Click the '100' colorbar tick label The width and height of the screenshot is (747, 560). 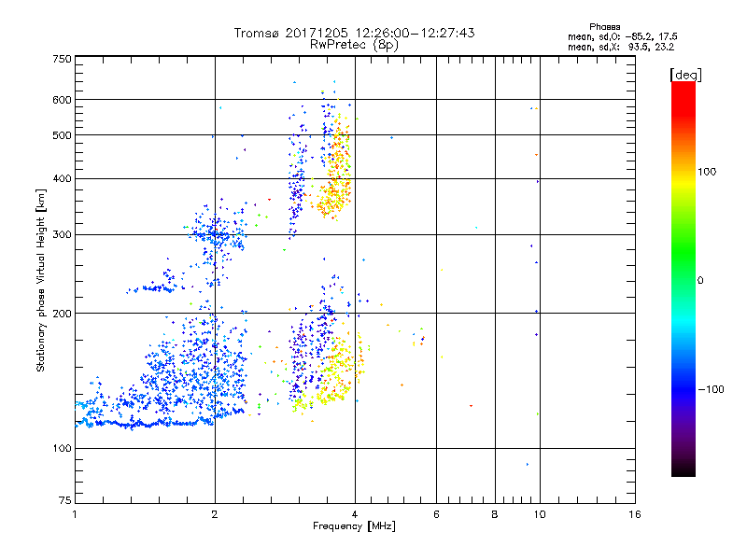pyautogui.click(x=707, y=172)
